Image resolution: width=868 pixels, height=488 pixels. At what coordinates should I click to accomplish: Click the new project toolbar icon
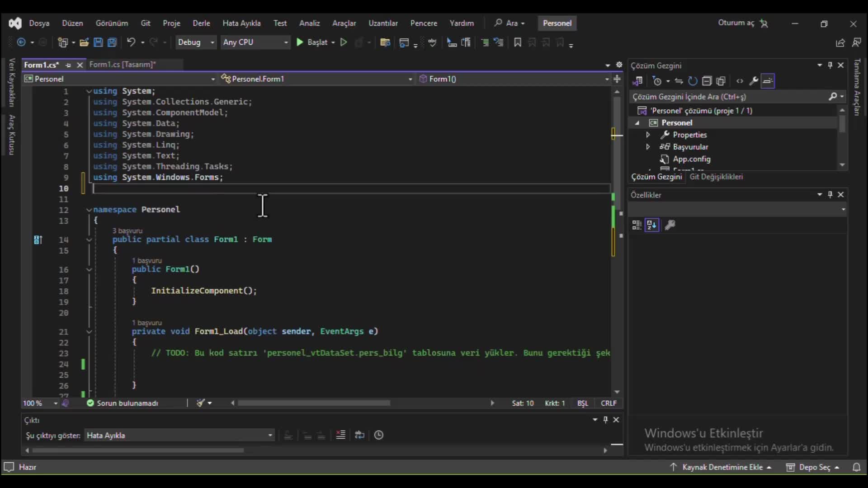pyautogui.click(x=63, y=42)
